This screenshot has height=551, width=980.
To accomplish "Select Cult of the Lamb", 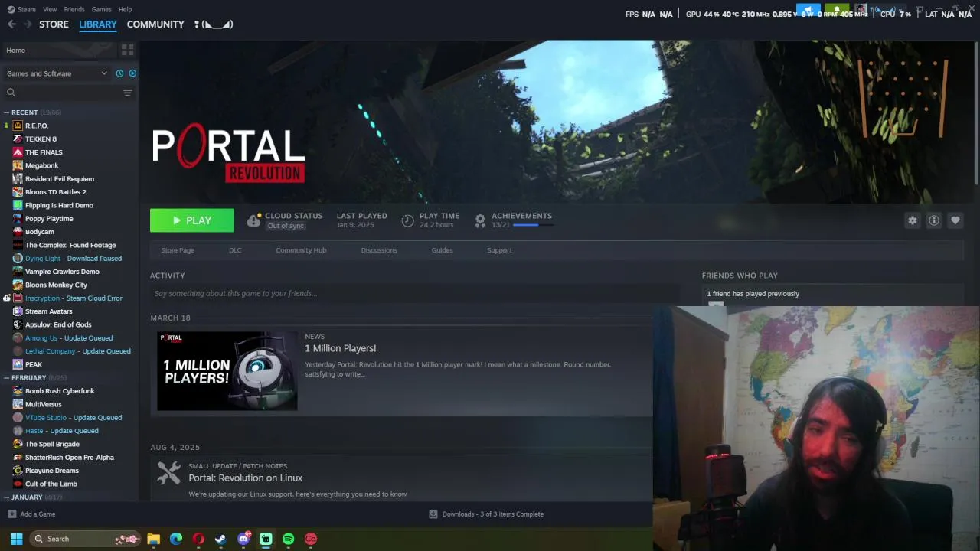I will click(51, 484).
